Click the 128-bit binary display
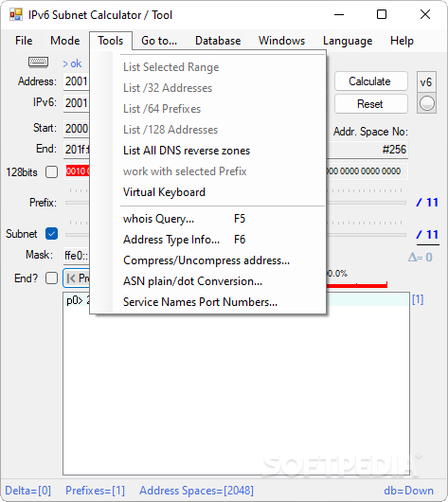448x502 pixels. pyautogui.click(x=367, y=171)
